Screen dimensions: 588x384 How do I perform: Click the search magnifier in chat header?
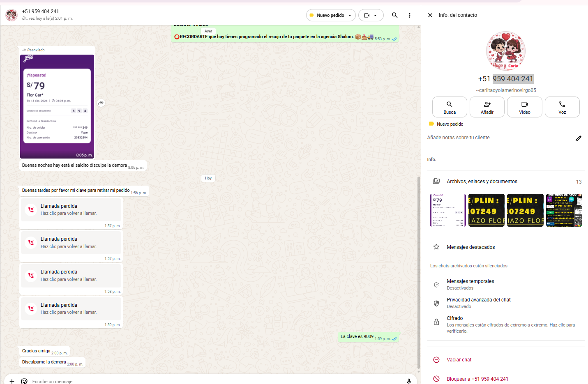click(394, 15)
